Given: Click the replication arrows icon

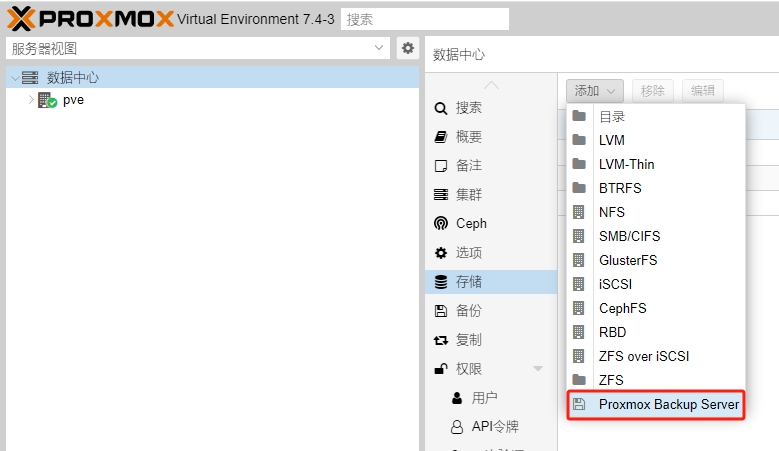Looking at the screenshot, I should pyautogui.click(x=440, y=340).
